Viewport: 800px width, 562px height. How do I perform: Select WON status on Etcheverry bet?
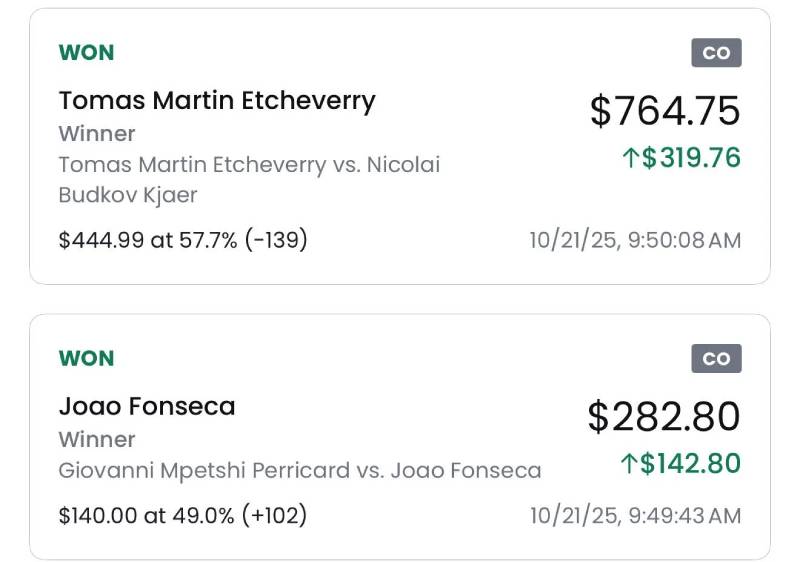pos(87,52)
